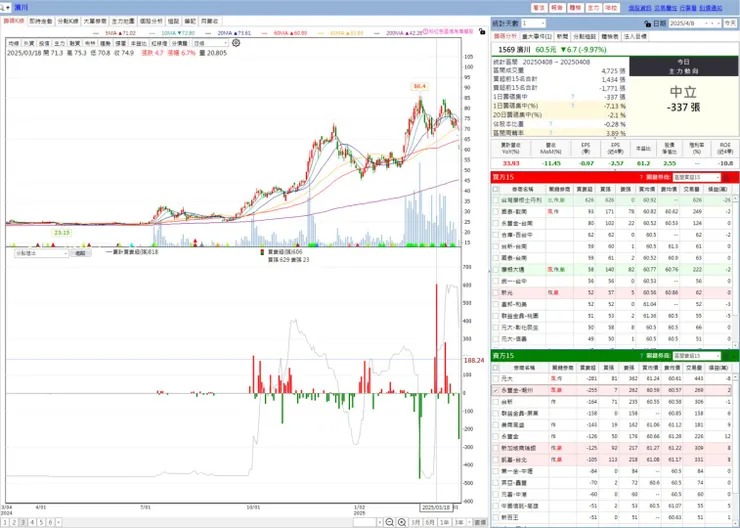Click the empty input field near zoom icons
Screen dimensions: 740x528
tap(364, 522)
